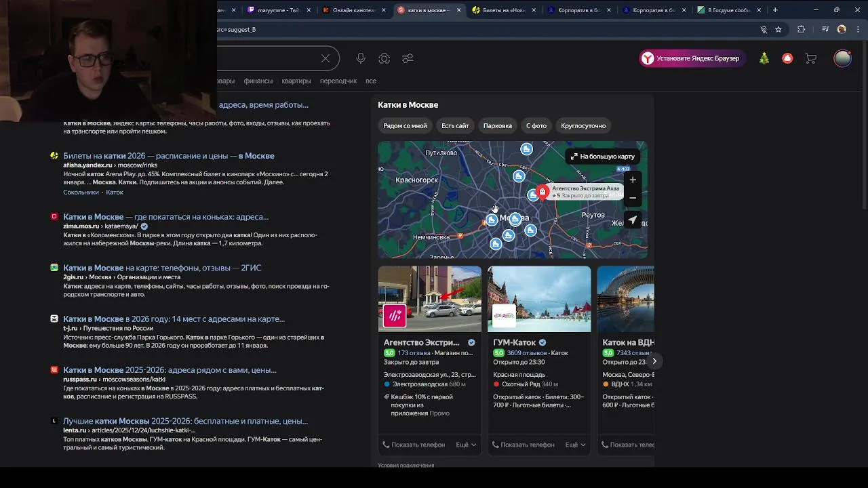The height and width of the screenshot is (488, 868).
Task: Open финансы search category
Action: 258,81
